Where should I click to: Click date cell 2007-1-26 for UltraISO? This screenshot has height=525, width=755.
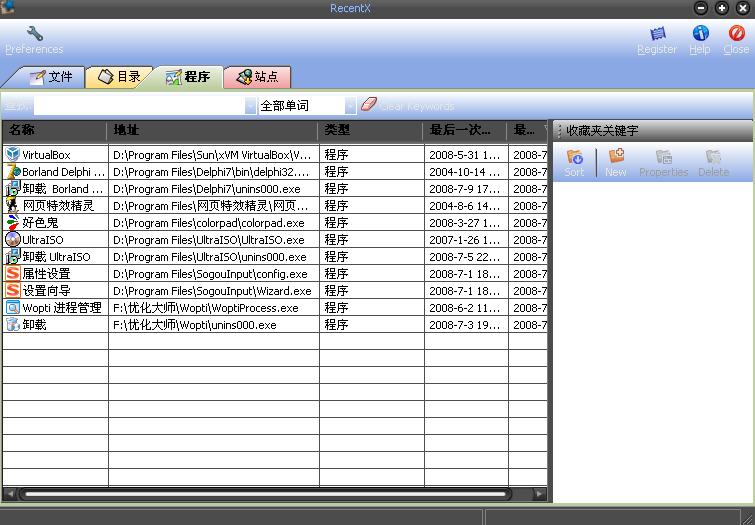[466, 239]
